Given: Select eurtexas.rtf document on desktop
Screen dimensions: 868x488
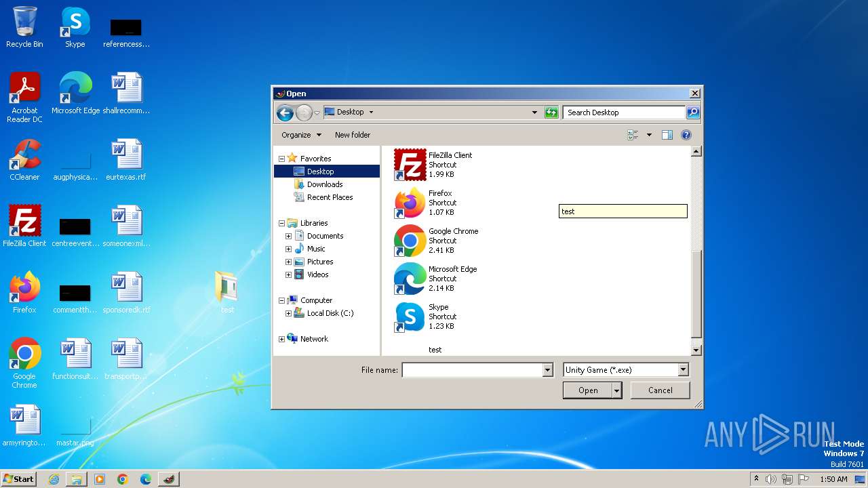Looking at the screenshot, I should (126, 160).
